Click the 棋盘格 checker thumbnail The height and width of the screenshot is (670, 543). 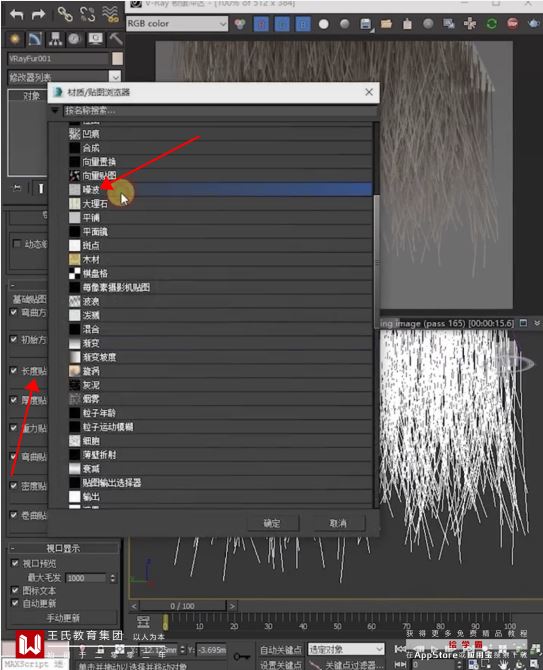75,273
